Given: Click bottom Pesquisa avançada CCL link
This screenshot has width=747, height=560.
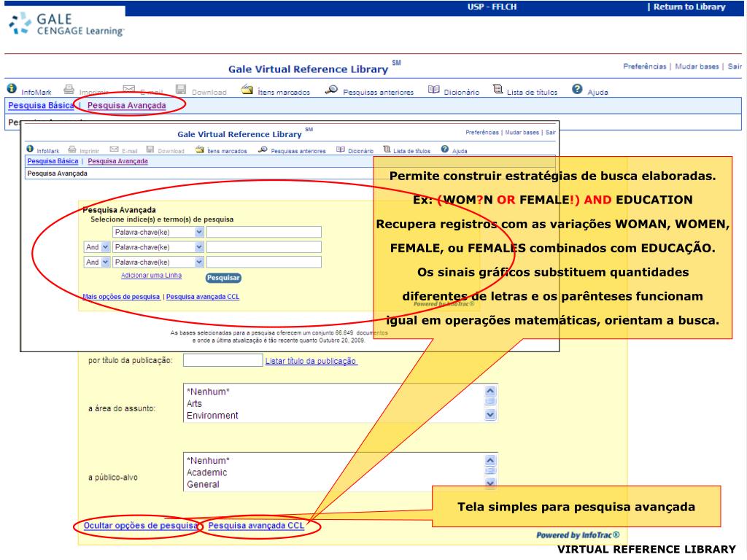Looking at the screenshot, I should point(256,525).
